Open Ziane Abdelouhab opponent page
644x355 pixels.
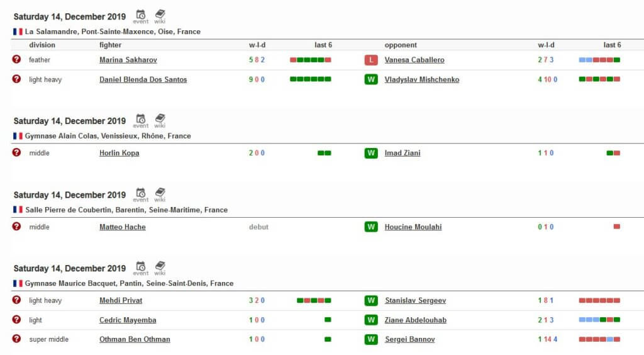pyautogui.click(x=415, y=320)
